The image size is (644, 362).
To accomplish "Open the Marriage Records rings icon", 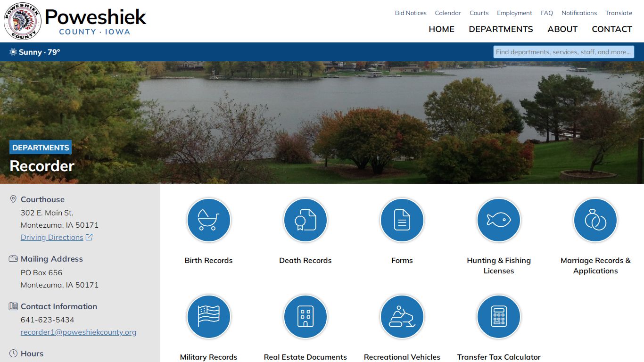I will 595,220.
